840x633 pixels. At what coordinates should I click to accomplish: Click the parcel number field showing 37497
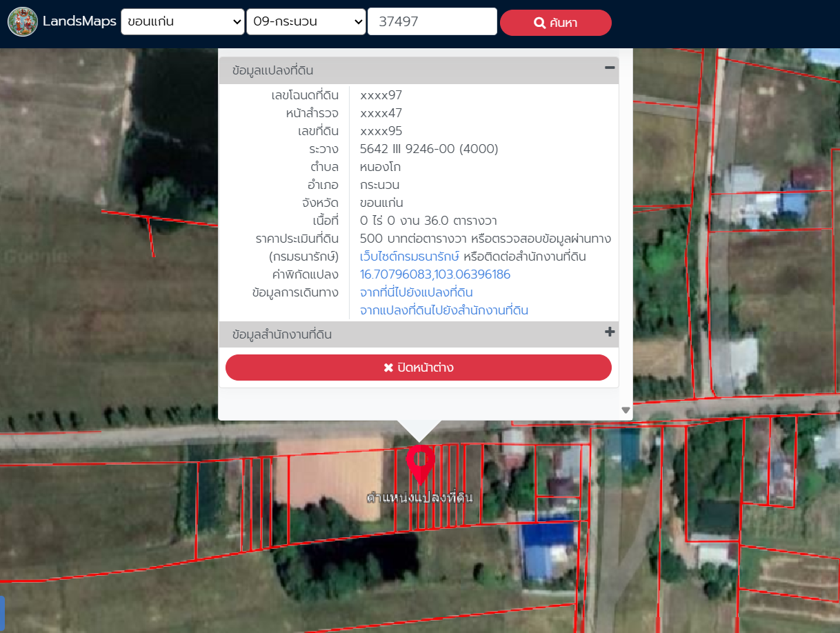(432, 22)
